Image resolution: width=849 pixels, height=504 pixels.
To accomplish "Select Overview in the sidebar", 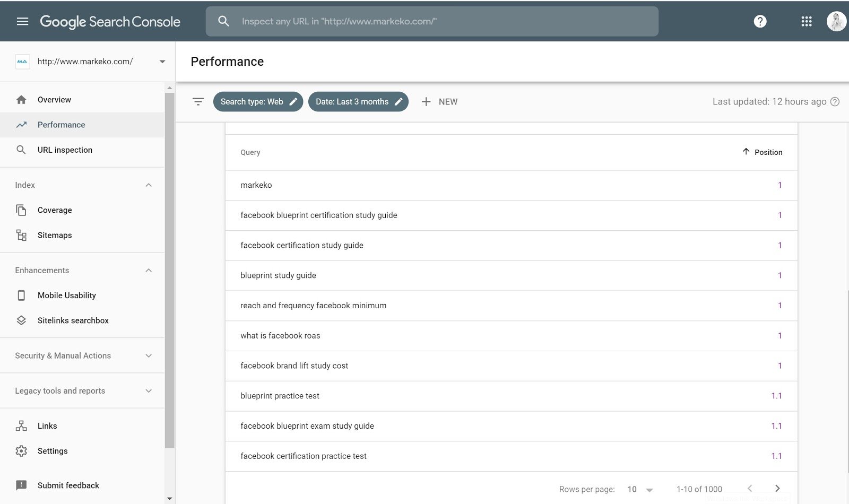I will coord(82,100).
